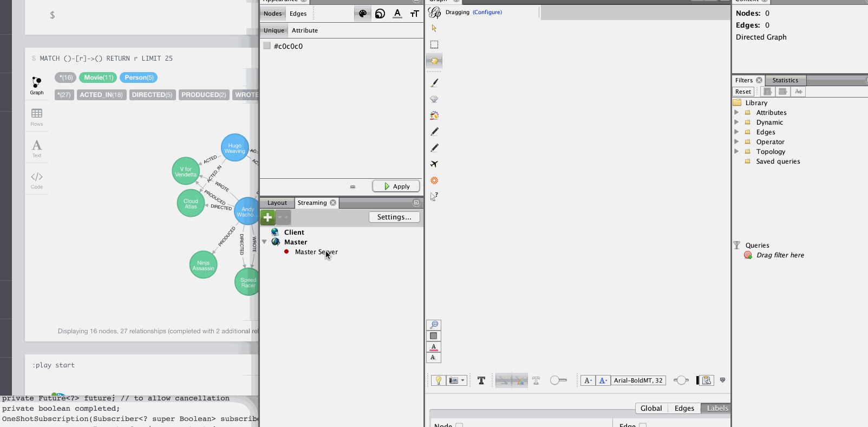
Task: Select the diamond sizer tool
Action: click(x=434, y=99)
